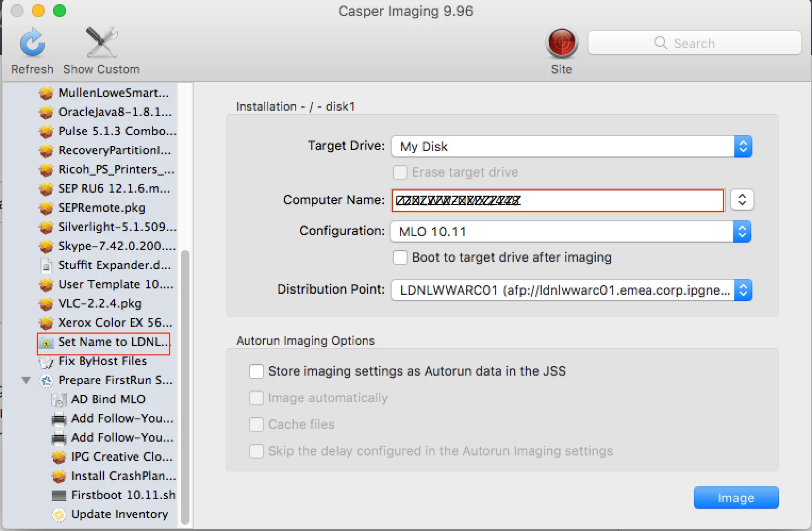812x531 pixels.
Task: Click the User Template package icon
Action: coord(46,285)
